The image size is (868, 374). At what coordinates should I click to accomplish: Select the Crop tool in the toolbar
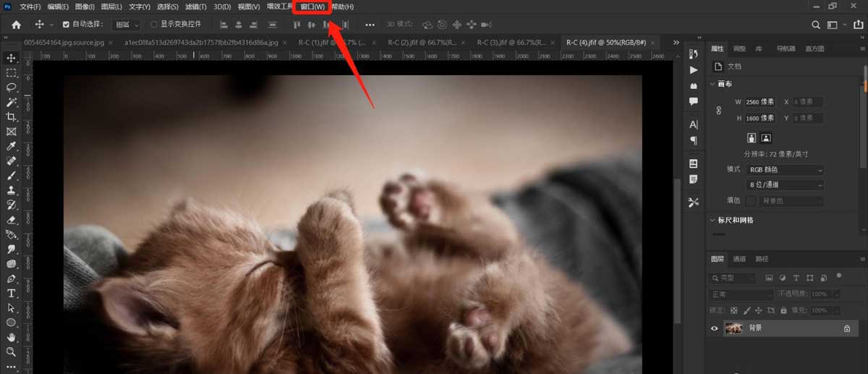tap(11, 116)
